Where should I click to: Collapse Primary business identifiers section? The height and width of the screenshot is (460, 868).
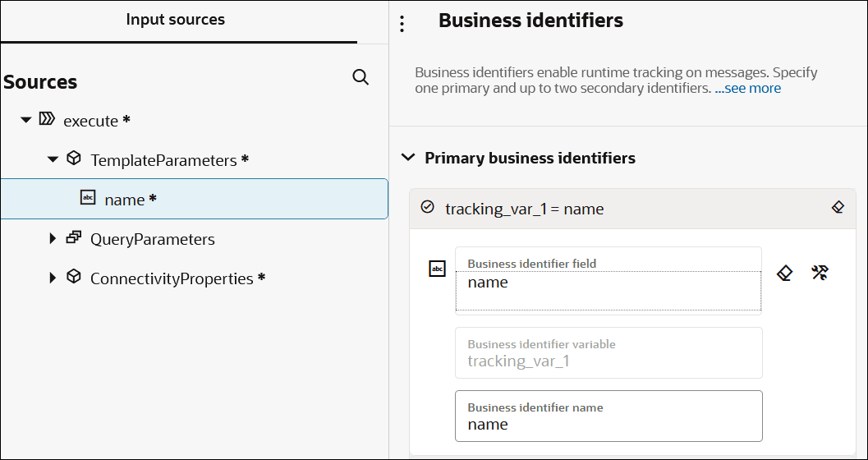click(x=407, y=158)
